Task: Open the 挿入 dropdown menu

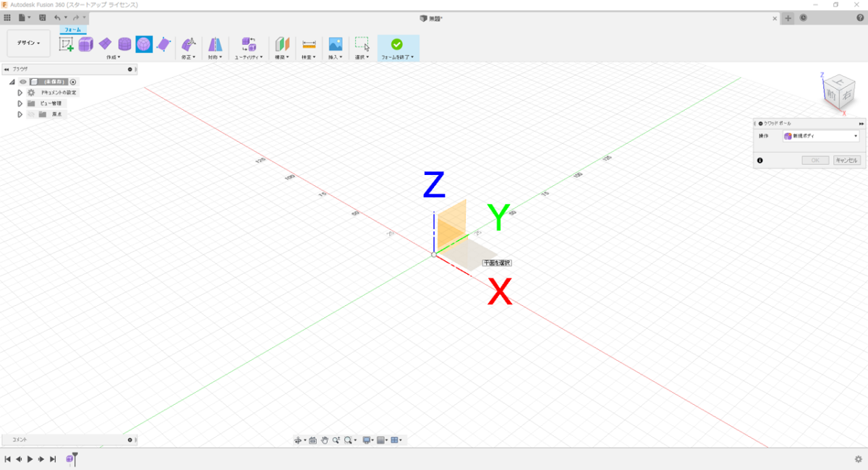Action: coord(336,57)
